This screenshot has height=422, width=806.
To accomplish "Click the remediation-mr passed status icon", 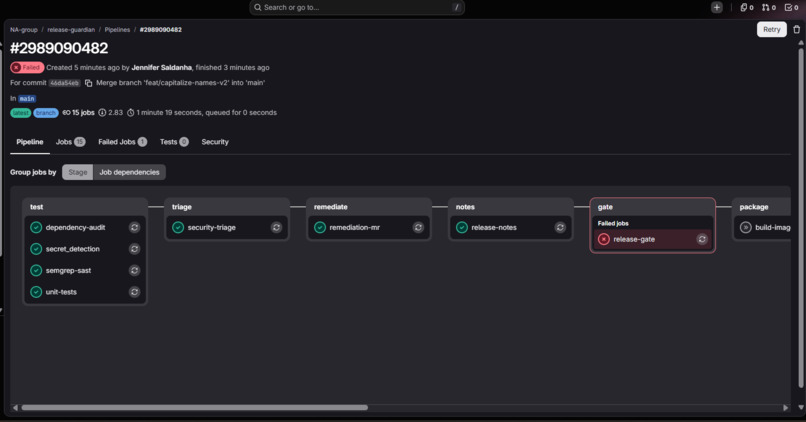I will [x=320, y=227].
